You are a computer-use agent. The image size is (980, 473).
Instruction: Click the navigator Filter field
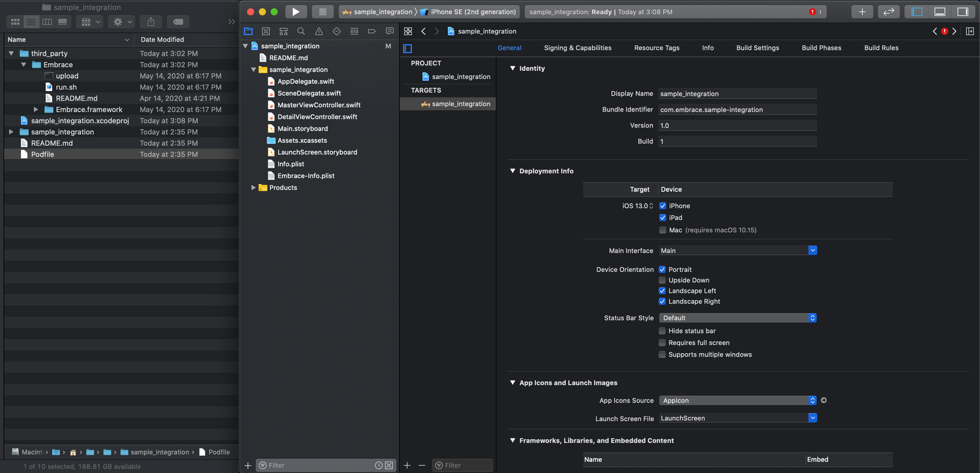pyautogui.click(x=326, y=466)
